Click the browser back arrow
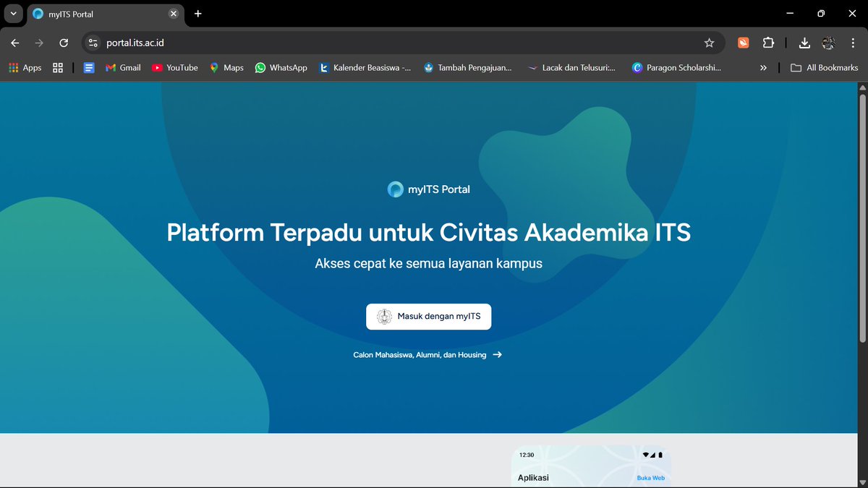868x488 pixels. click(15, 43)
